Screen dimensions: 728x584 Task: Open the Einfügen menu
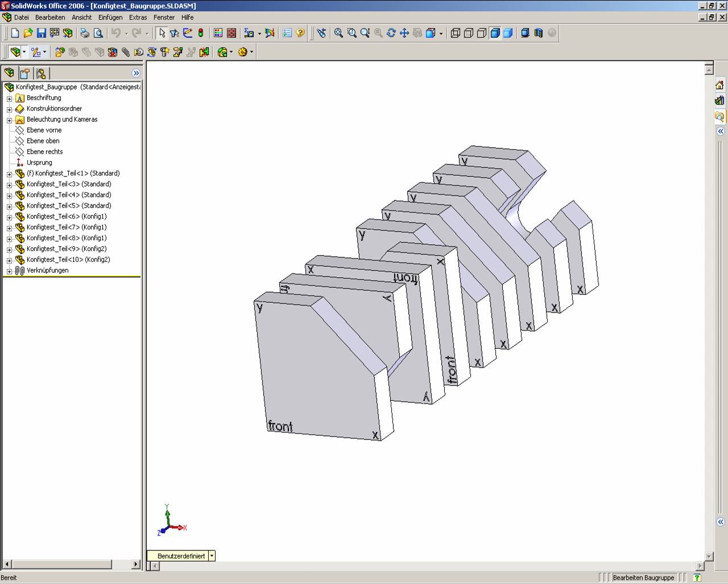[110, 18]
